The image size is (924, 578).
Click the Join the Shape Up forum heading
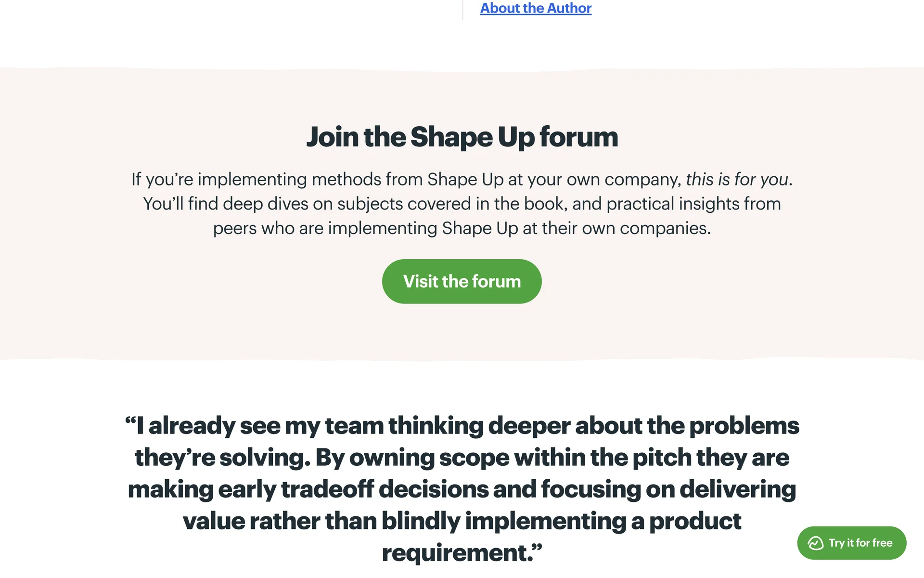point(462,137)
